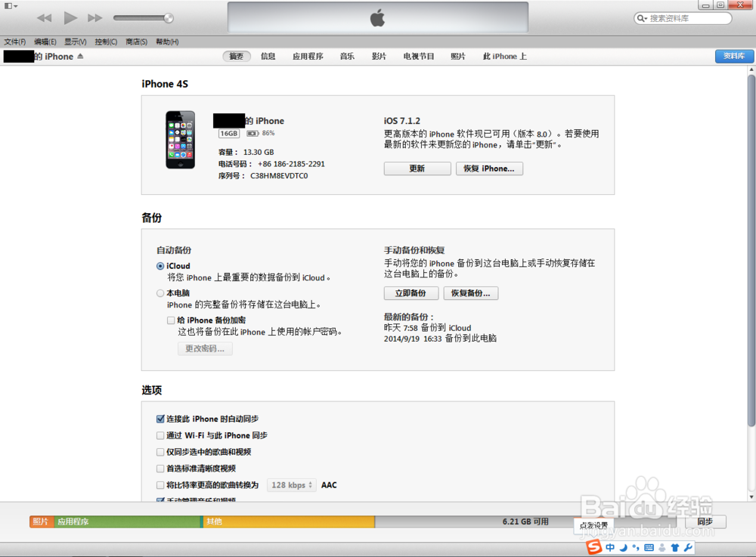This screenshot has height=557, width=756.
Task: Start playback with the play button
Action: point(70,18)
